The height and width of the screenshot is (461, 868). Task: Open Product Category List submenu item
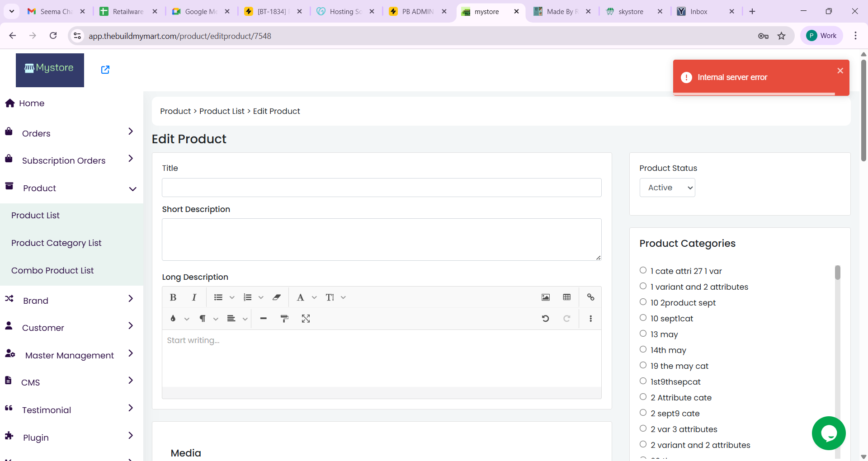56,243
